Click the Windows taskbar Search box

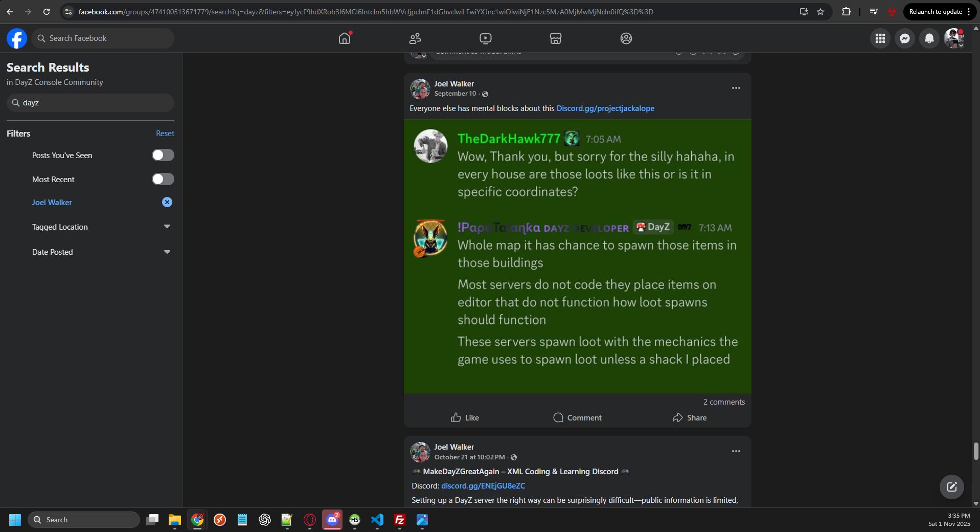pyautogui.click(x=84, y=520)
